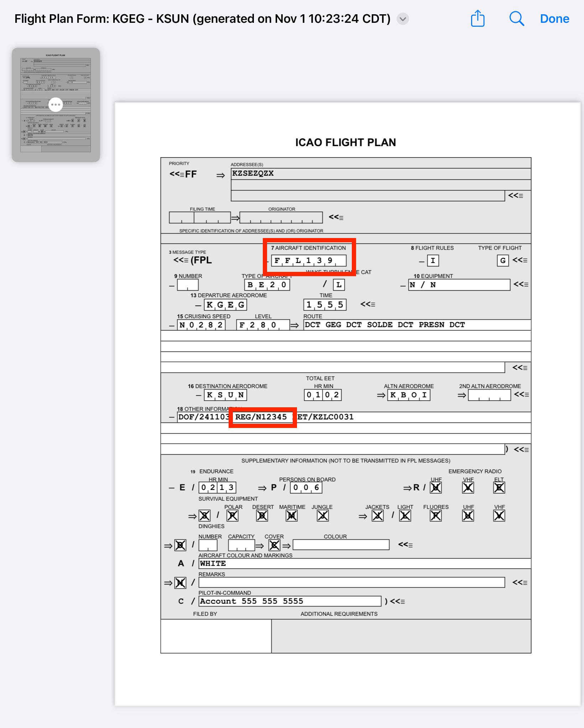Expand the document title chevron dropdown

(403, 19)
